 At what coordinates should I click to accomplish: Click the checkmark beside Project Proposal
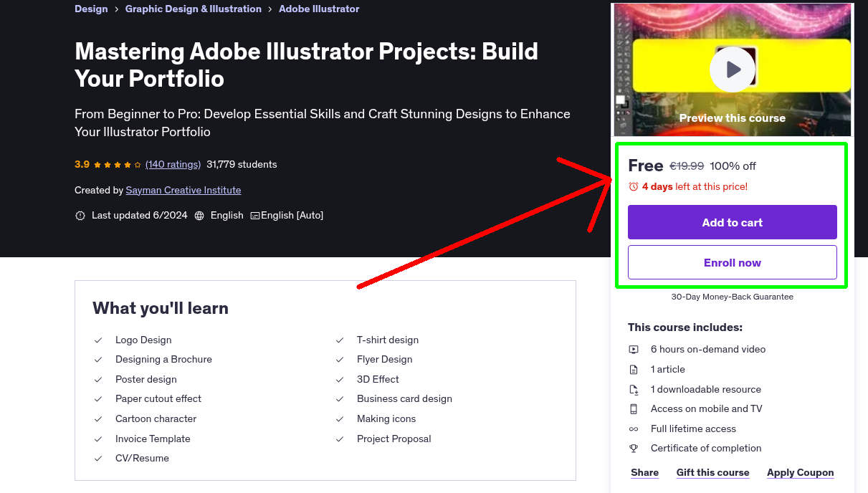340,439
